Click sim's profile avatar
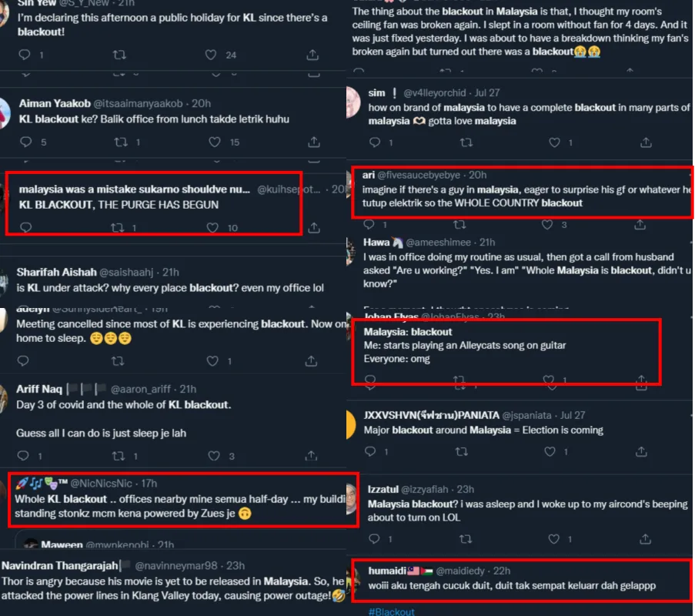Viewport: 695px width, 616px height. point(353,102)
